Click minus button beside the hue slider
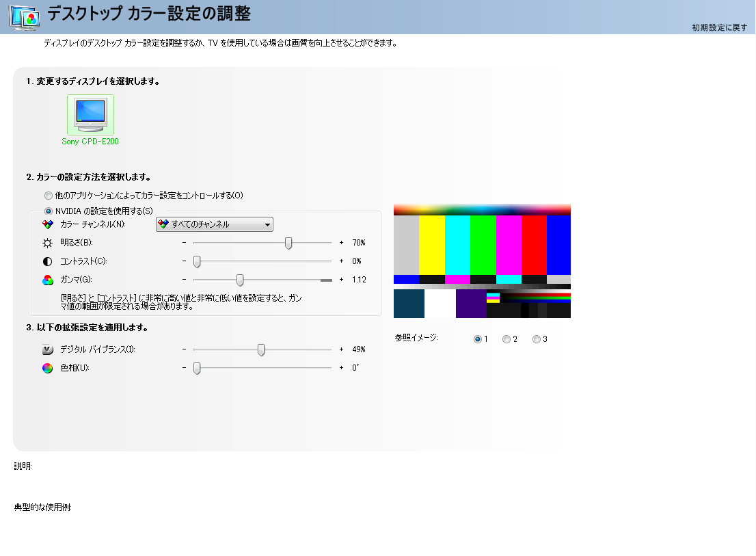The height and width of the screenshot is (556, 756). pos(184,368)
